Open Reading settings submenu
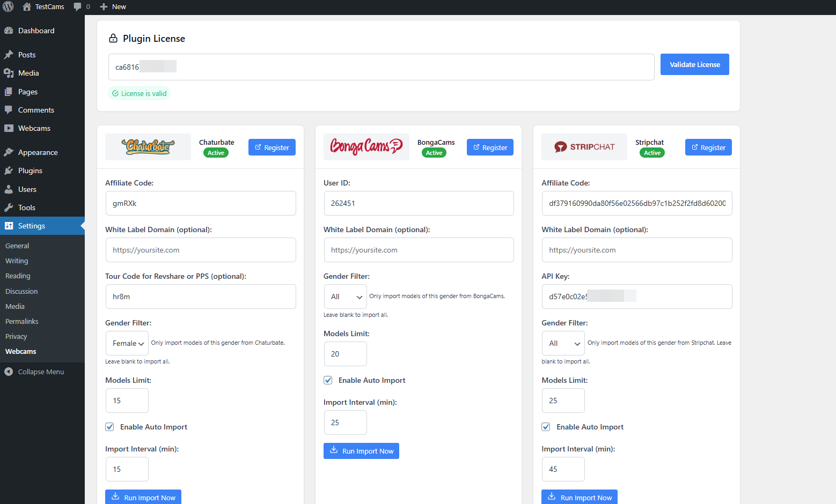836x504 pixels. 18,276
